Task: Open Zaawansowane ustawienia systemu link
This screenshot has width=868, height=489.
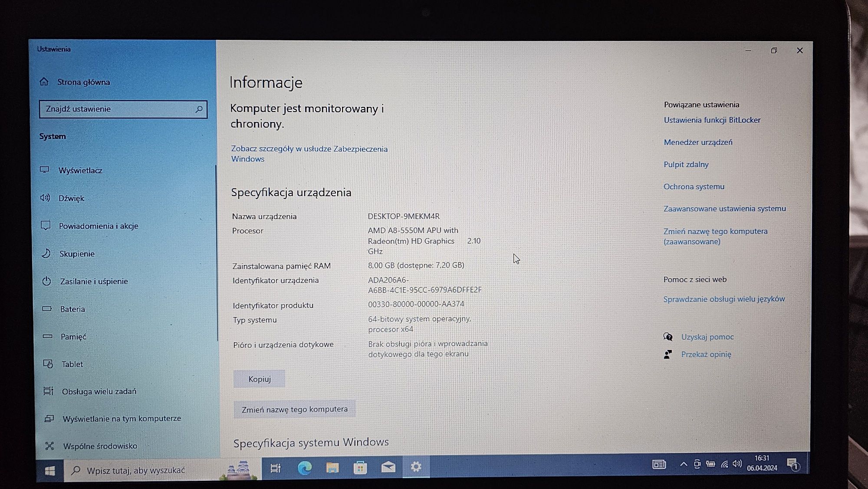Action: [724, 209]
